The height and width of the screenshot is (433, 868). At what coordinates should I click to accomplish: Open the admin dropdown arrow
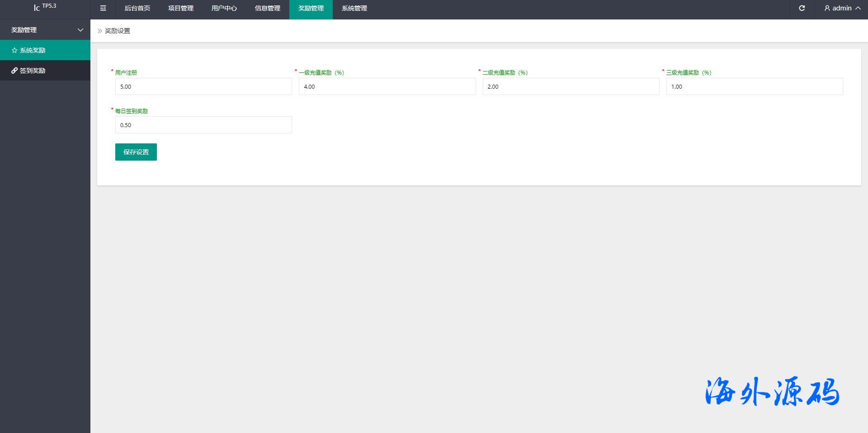point(858,8)
